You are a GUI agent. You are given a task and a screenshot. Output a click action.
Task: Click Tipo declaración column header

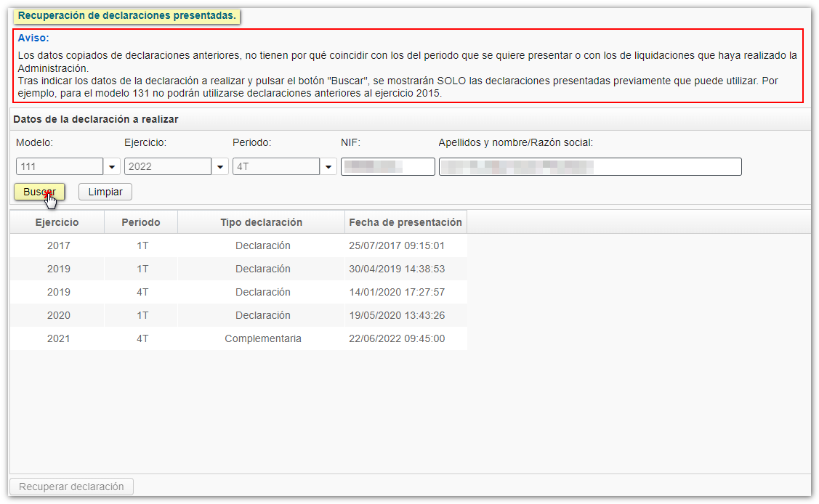(261, 222)
